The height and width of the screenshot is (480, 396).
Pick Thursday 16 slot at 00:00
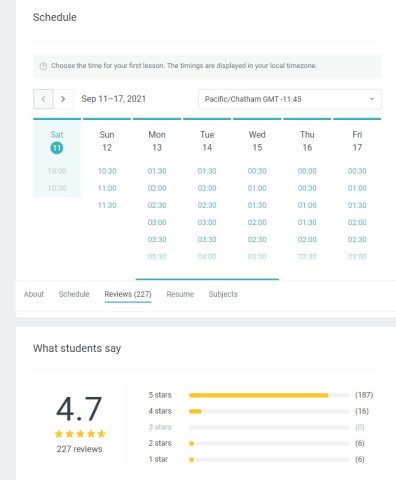[x=307, y=171]
